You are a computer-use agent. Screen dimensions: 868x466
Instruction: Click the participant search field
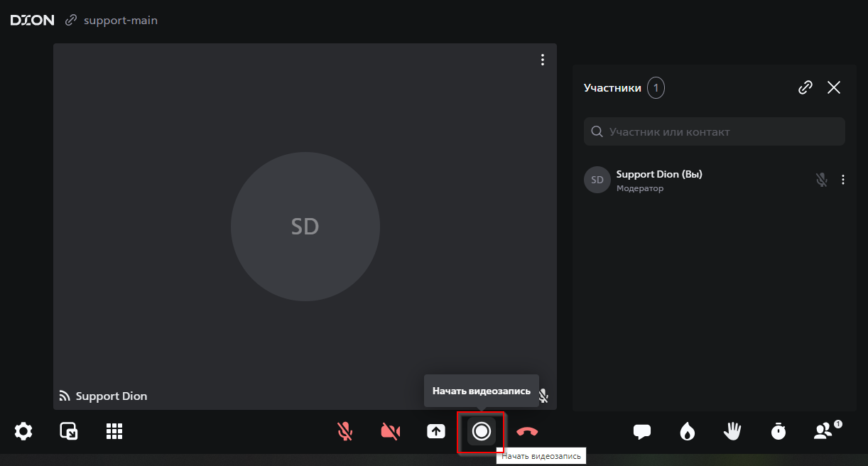pyautogui.click(x=715, y=131)
